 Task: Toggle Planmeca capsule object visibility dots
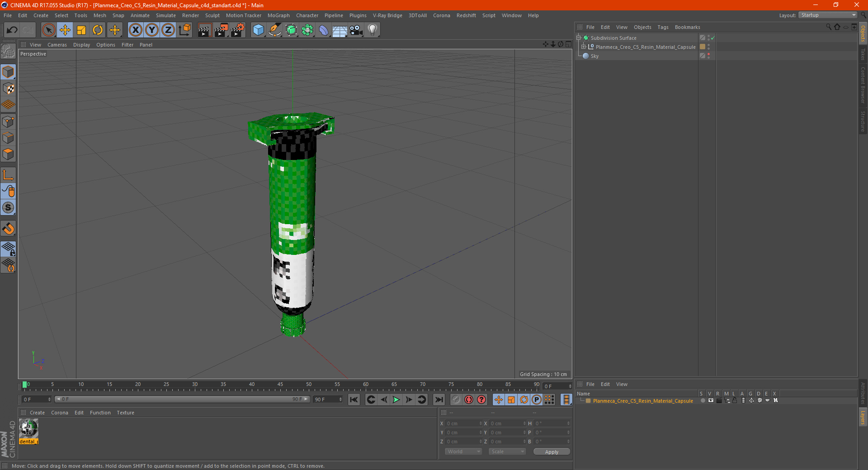click(x=708, y=47)
